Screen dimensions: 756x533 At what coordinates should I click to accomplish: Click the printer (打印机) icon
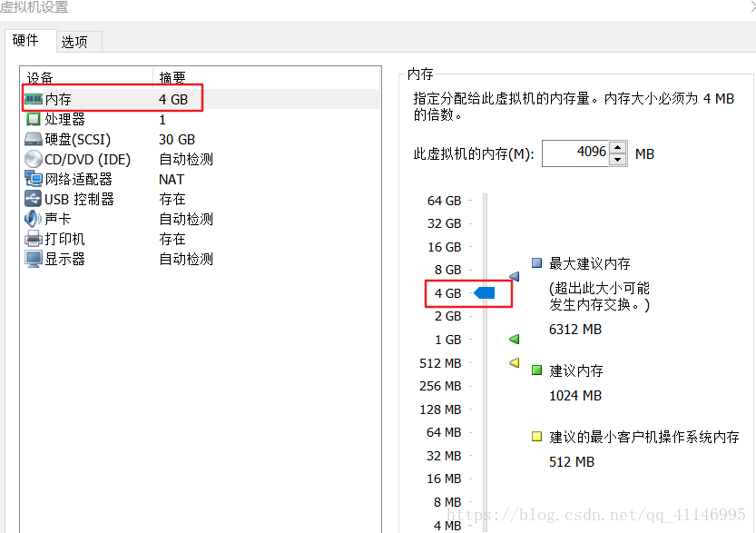[x=34, y=239]
